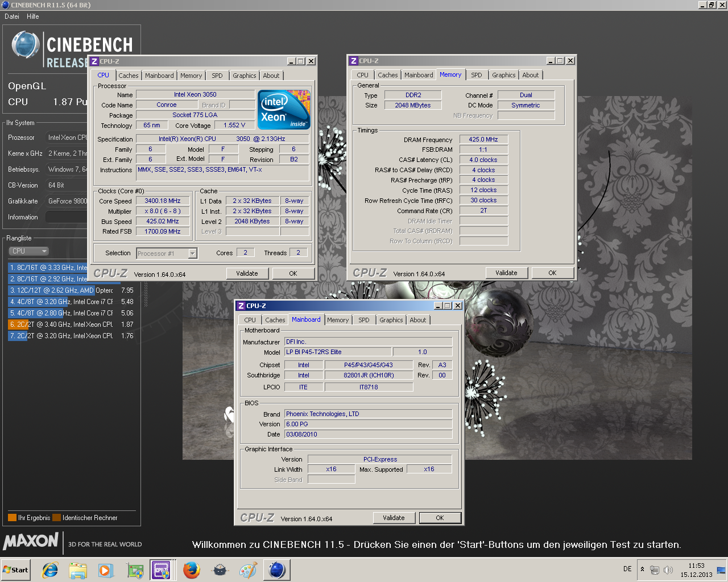
Task: Click the Cinebench sphere taskbar icon
Action: tap(277, 570)
